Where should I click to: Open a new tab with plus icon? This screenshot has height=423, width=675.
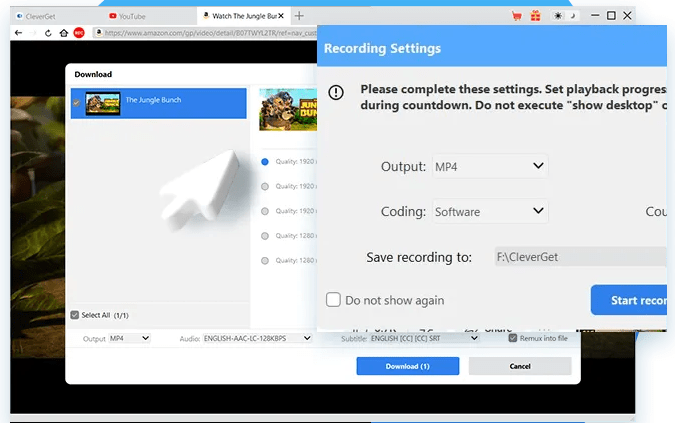(x=299, y=16)
